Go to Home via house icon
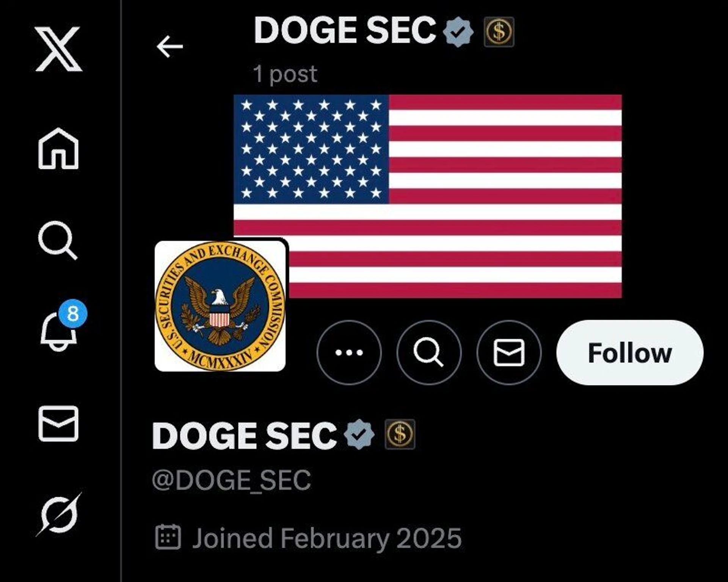 point(58,148)
